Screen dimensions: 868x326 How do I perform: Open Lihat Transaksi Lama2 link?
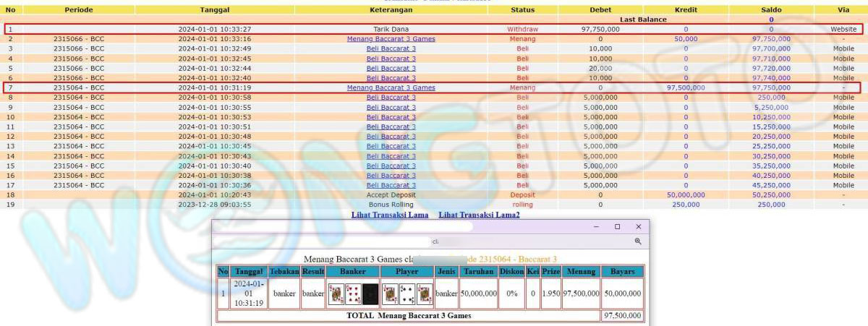[x=479, y=215]
